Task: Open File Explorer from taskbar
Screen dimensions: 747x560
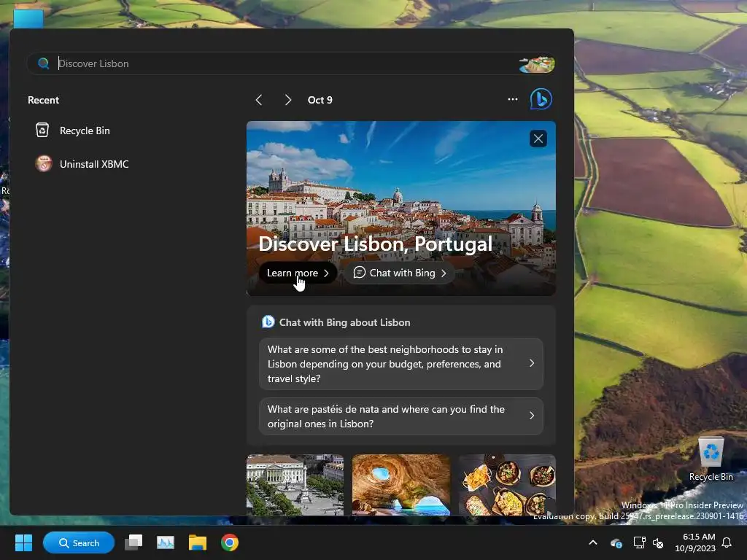Action: click(x=197, y=542)
